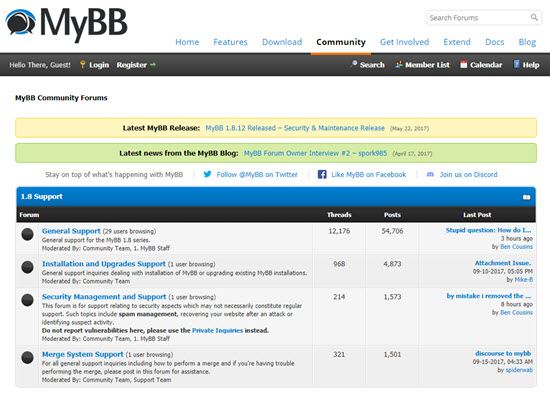Screen dimensions: 550x393
Task: Open the Features tab
Action: (230, 42)
